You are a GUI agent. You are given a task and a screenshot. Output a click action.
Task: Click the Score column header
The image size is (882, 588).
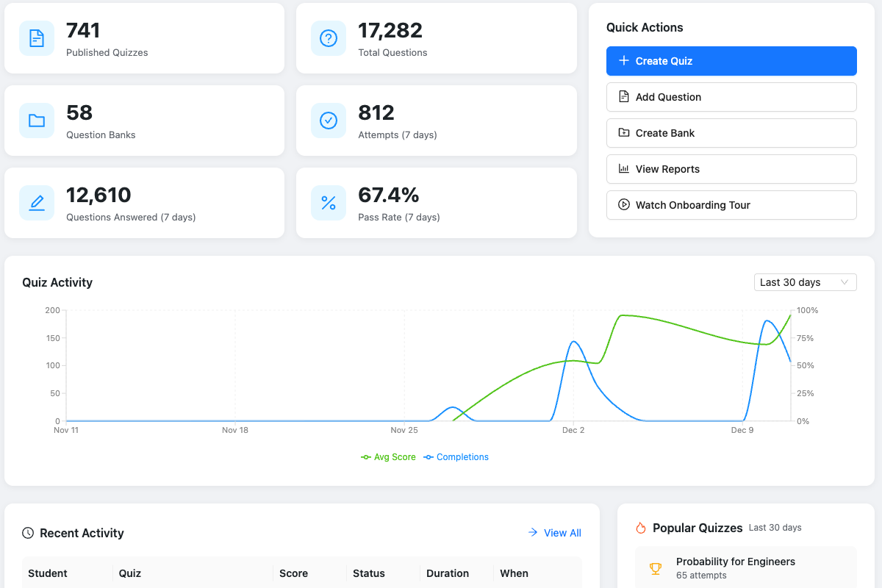point(293,573)
